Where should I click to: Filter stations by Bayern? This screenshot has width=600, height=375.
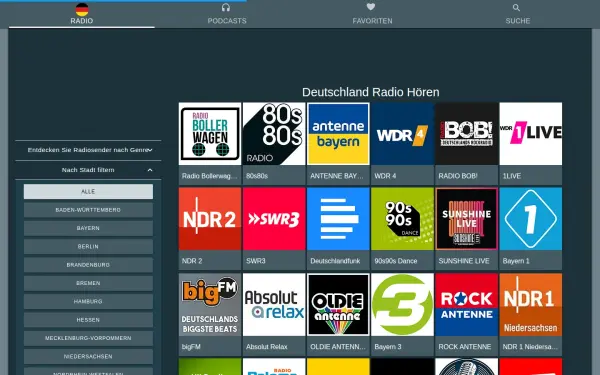88,228
